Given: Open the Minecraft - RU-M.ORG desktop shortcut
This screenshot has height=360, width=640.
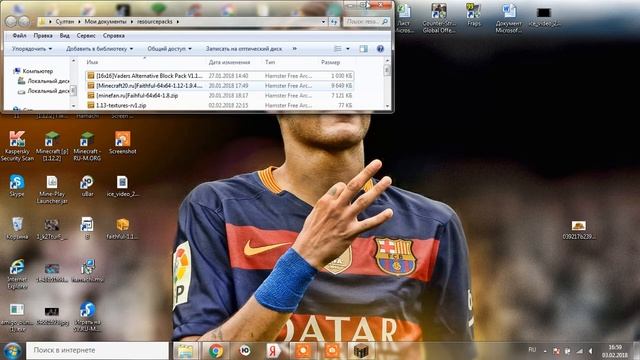Looking at the screenshot, I should pos(87,146).
